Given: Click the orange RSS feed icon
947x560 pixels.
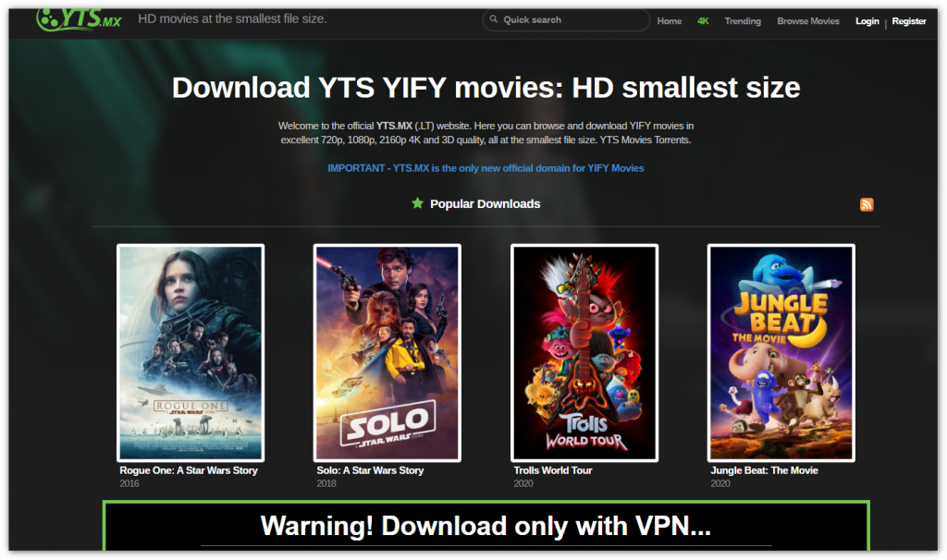Looking at the screenshot, I should (867, 204).
